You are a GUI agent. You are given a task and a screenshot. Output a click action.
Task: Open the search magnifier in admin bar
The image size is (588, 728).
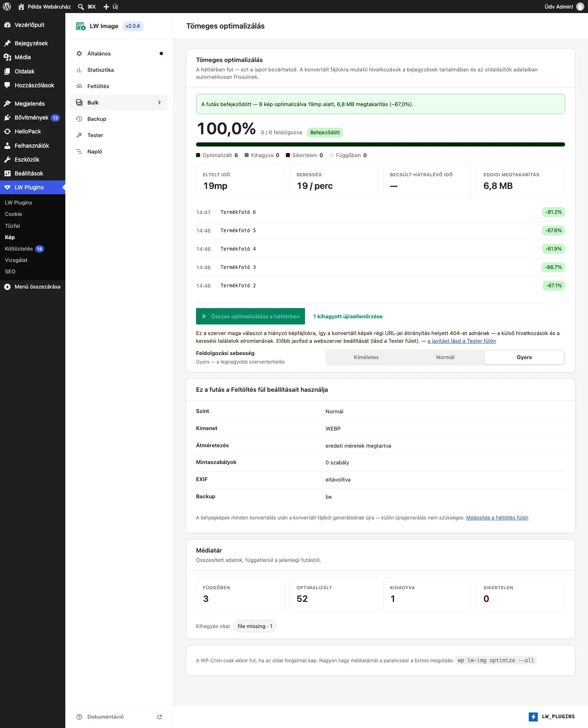(x=81, y=7)
